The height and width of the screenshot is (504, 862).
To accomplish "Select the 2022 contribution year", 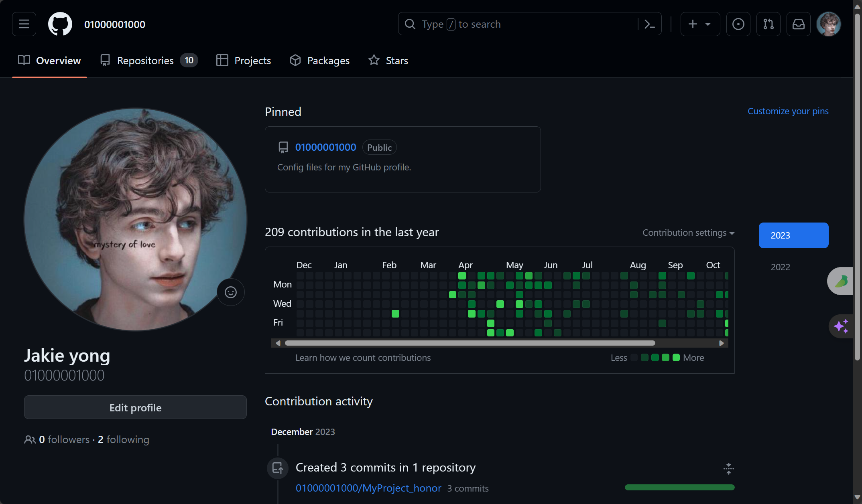I will 780,267.
